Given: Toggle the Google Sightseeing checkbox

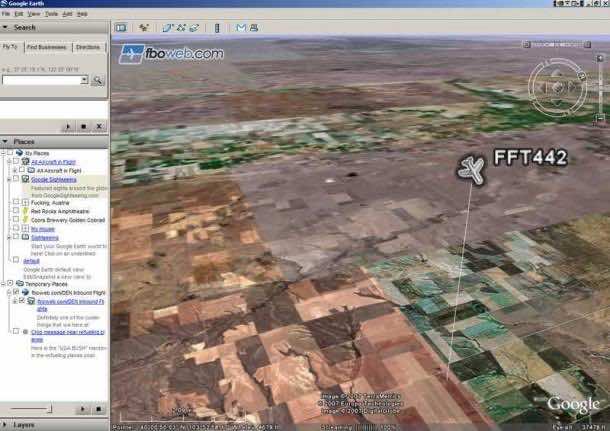Looking at the screenshot, I should click(17, 179).
